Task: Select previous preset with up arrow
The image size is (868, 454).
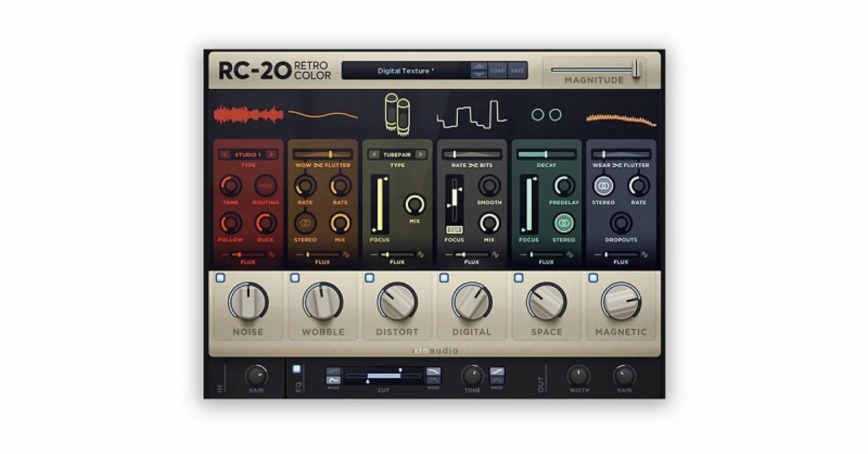Action: [x=479, y=66]
